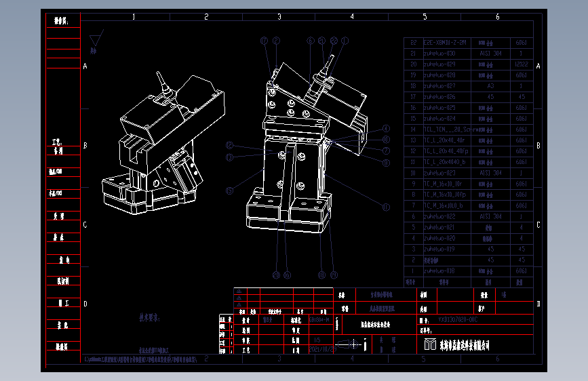Select part balloon 21 above the sensor
This screenshot has height=381, width=588.
pos(321,41)
